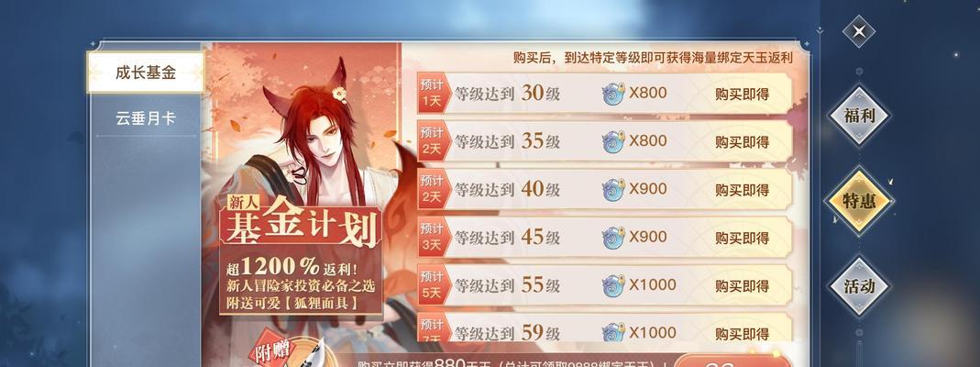
Task: Tap the jade icon in level 35 row
Action: coord(613,141)
